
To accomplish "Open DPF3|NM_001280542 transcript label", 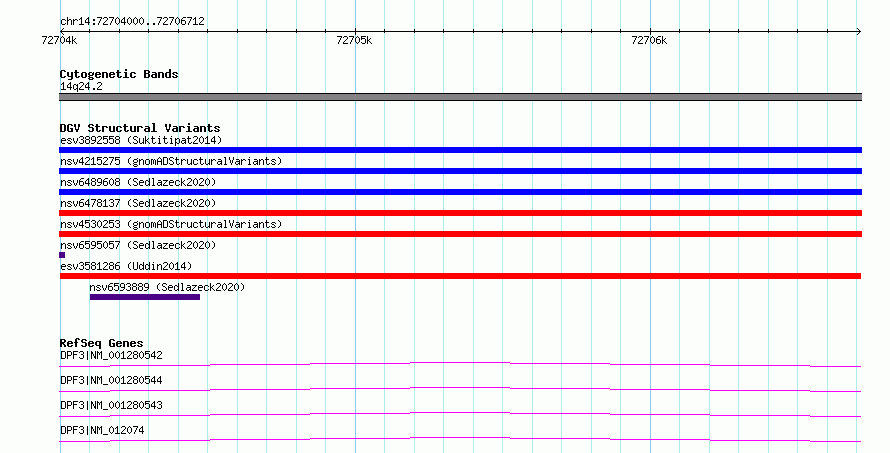I will tap(111, 355).
